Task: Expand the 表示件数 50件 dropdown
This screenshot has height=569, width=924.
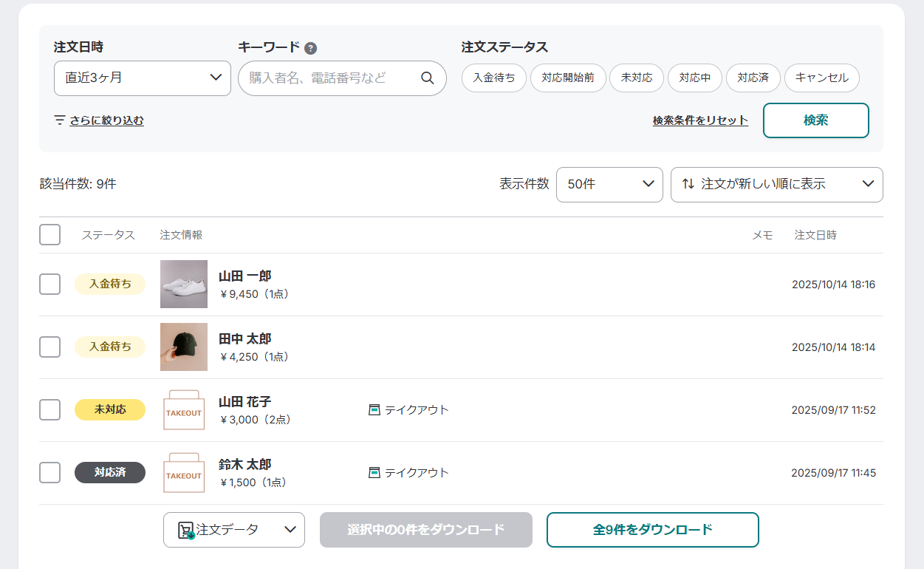Action: click(609, 184)
